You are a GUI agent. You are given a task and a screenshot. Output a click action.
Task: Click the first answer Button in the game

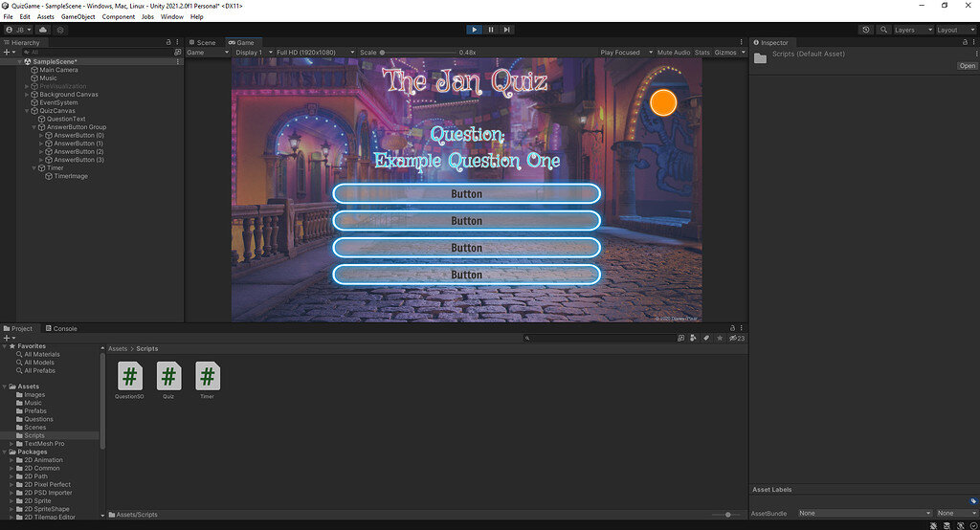[x=466, y=194]
